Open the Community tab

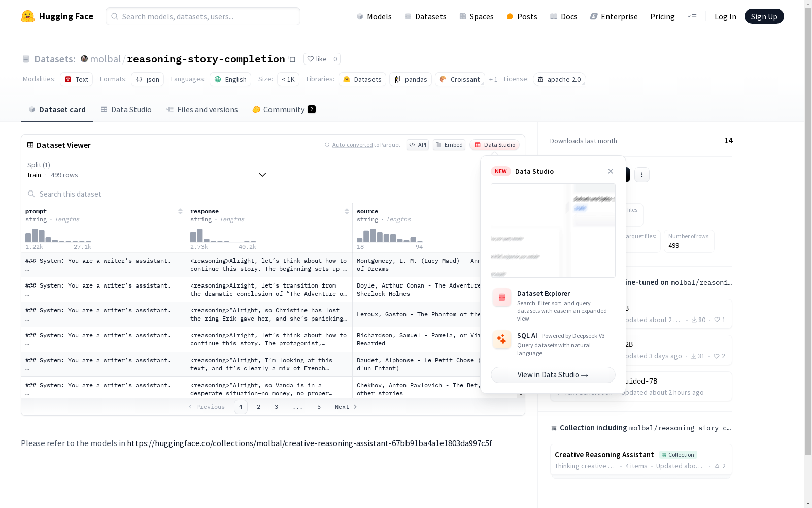coord(284,109)
